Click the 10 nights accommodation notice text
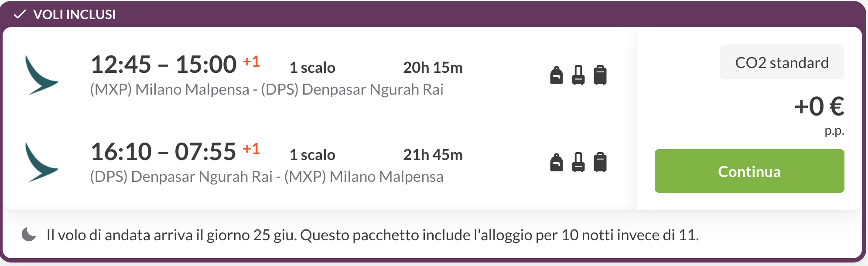 pyautogui.click(x=499, y=235)
